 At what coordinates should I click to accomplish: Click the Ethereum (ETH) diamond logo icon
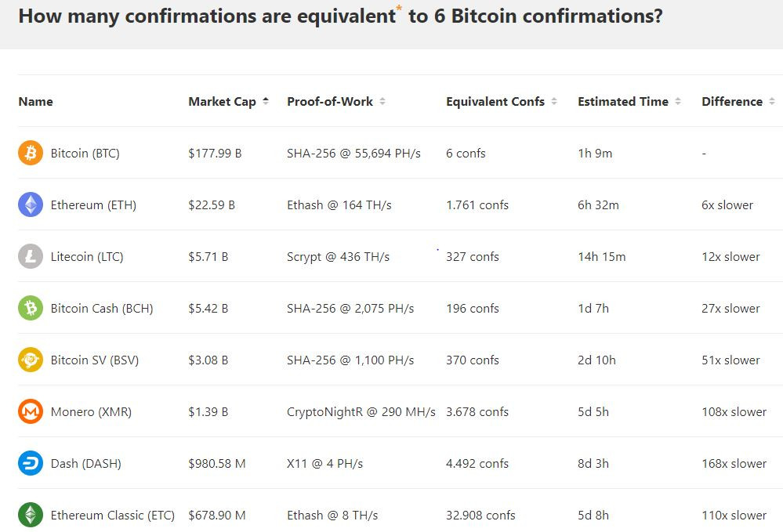[31, 204]
